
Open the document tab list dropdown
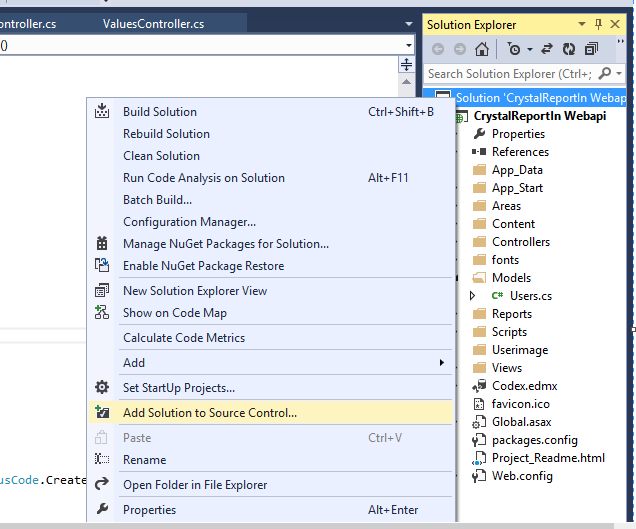pyautogui.click(x=409, y=24)
